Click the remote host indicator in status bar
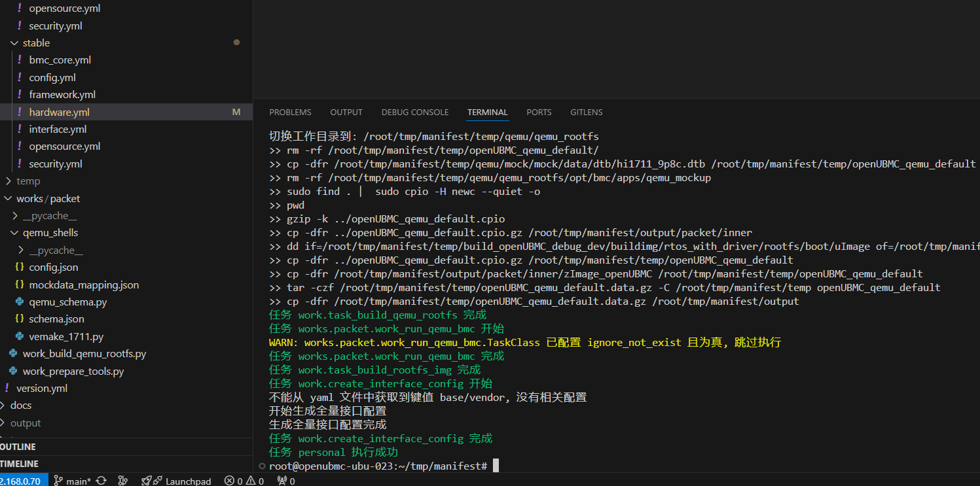980x486 pixels. pyautogui.click(x=21, y=481)
